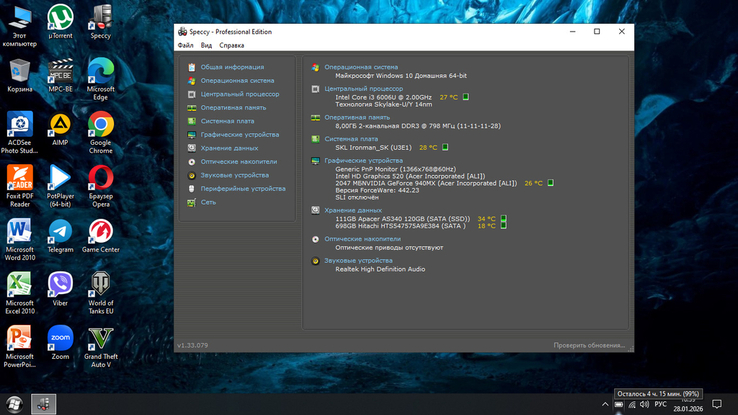Image resolution: width=738 pixels, height=415 pixels.
Task: Click the Speccy taskbar button
Action: click(x=44, y=404)
